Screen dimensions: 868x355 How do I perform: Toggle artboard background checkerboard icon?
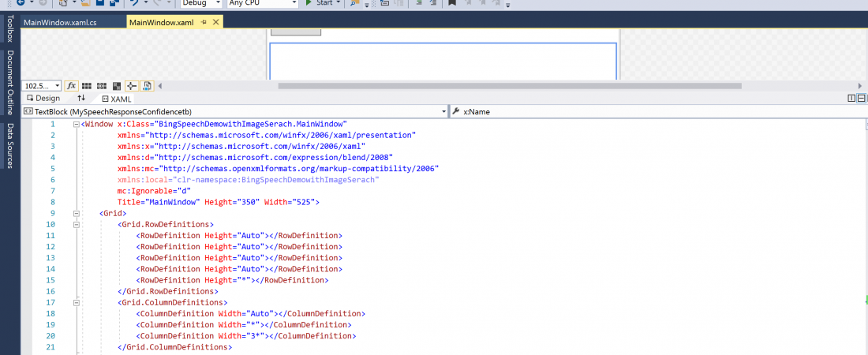116,86
